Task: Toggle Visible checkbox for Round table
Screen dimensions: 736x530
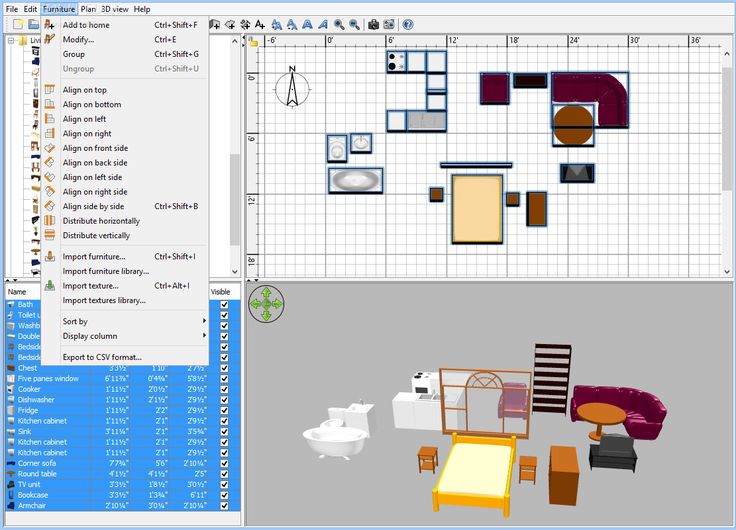Action: point(224,473)
